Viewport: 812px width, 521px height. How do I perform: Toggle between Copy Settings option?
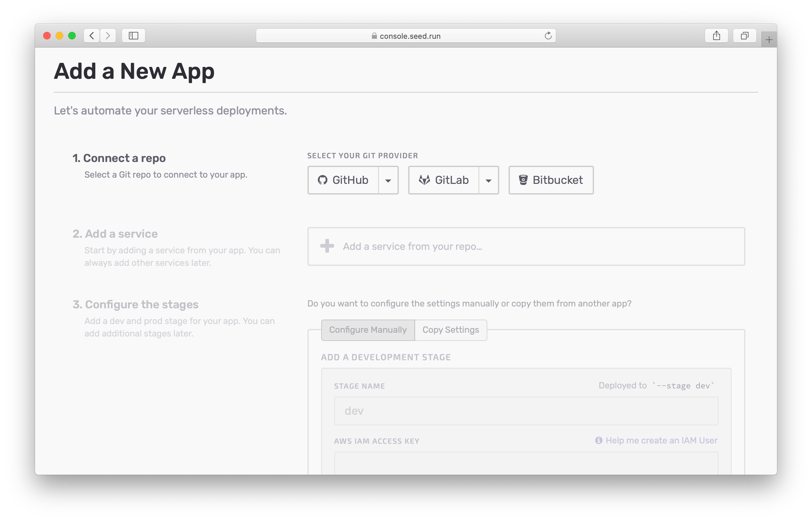point(451,330)
